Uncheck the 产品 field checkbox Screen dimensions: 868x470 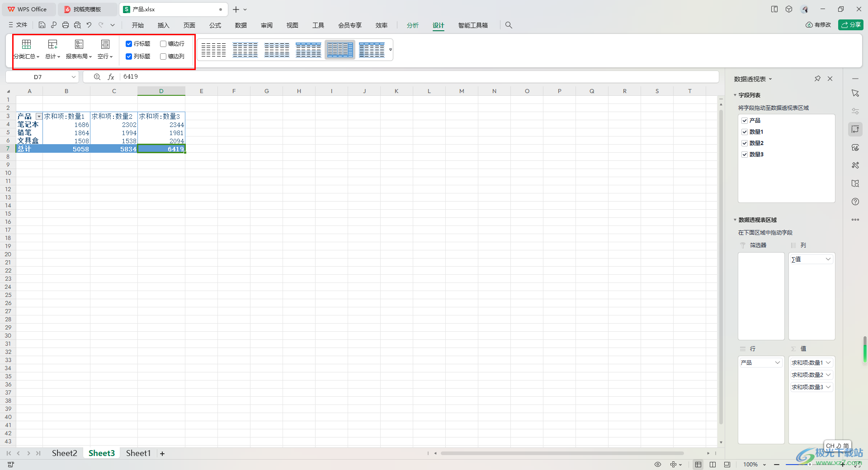(745, 121)
